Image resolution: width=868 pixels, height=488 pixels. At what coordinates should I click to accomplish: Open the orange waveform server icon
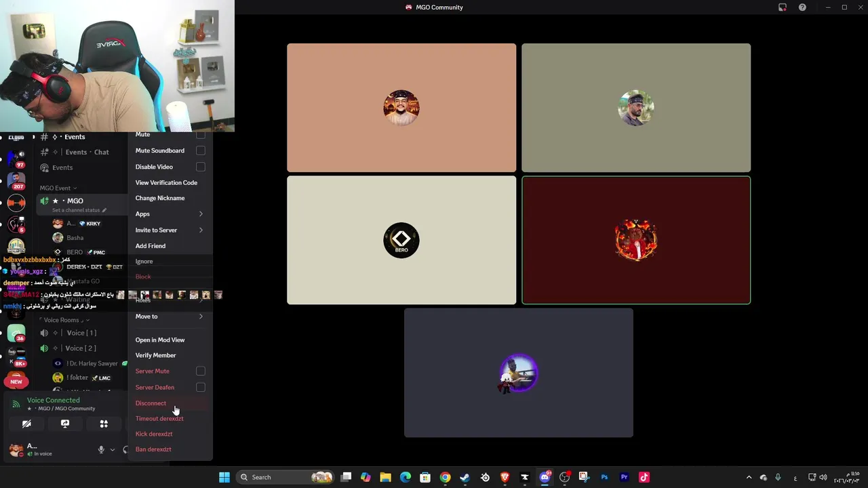[16, 202]
